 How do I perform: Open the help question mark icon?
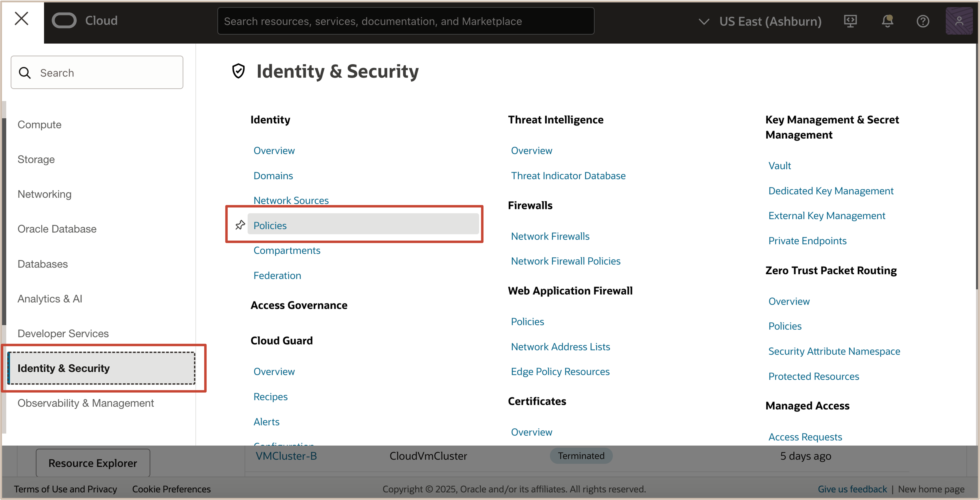tap(923, 21)
